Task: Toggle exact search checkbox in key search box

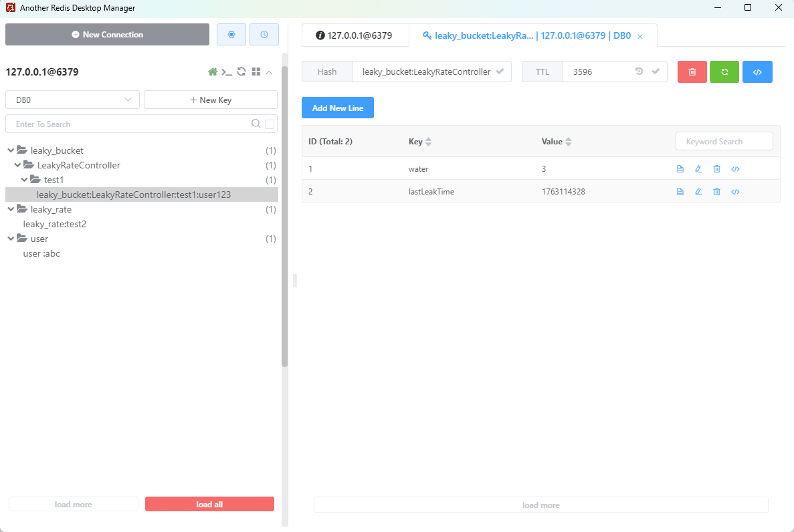Action: pos(270,124)
